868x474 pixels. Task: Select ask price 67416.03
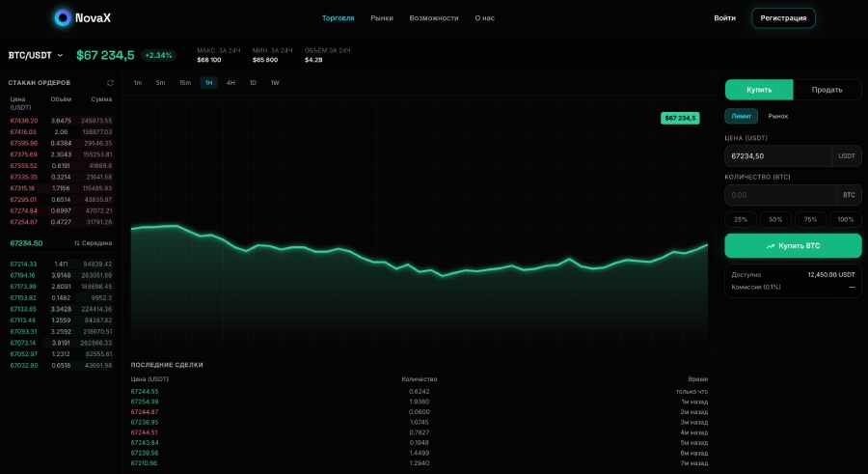pyautogui.click(x=23, y=132)
